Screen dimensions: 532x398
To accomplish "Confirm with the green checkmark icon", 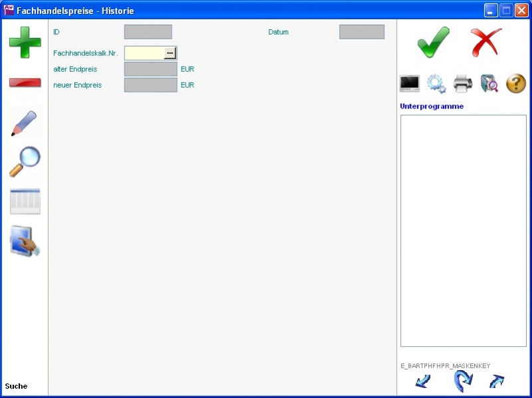I will coord(434,43).
